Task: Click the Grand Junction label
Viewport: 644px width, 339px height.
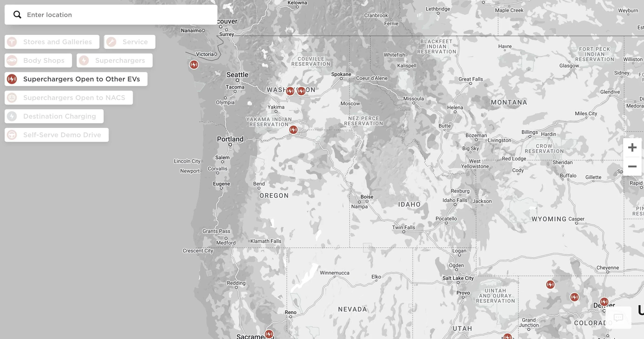Action: pos(529,322)
